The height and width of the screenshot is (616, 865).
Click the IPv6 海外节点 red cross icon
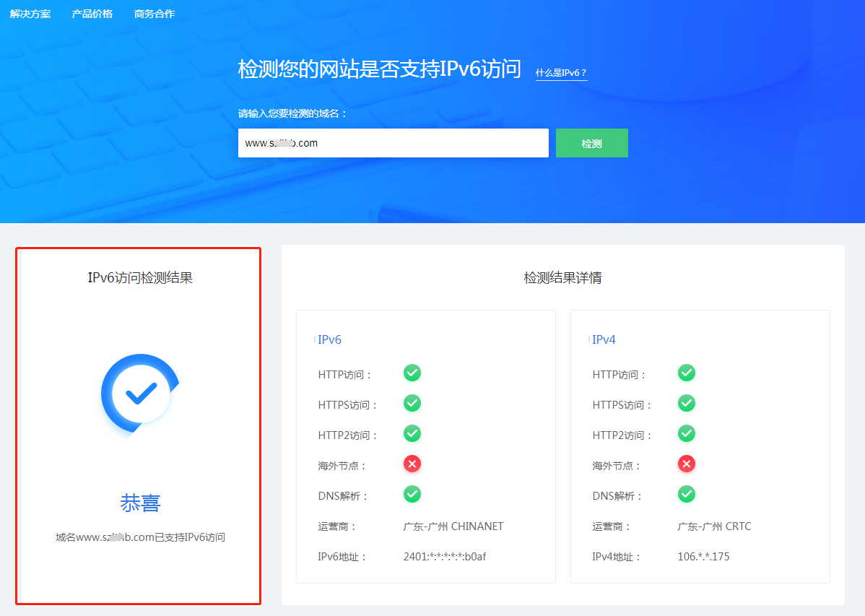(x=412, y=464)
